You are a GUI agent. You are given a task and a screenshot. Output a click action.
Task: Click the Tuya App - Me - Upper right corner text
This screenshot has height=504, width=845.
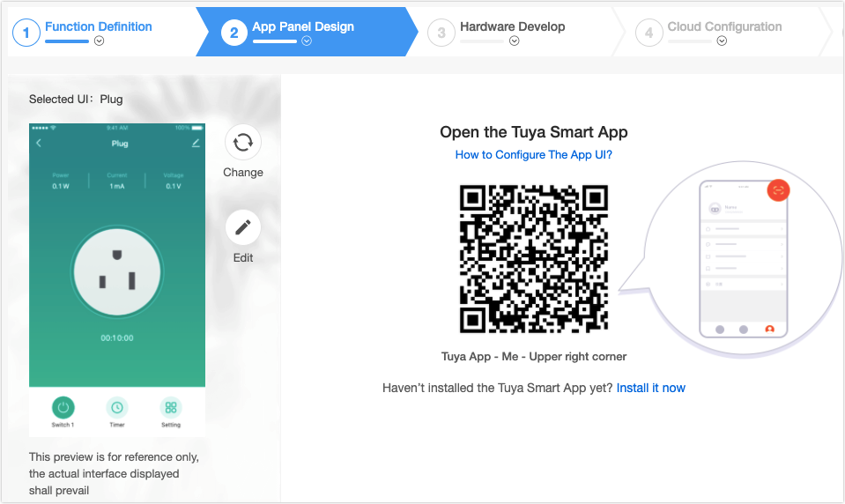point(533,357)
